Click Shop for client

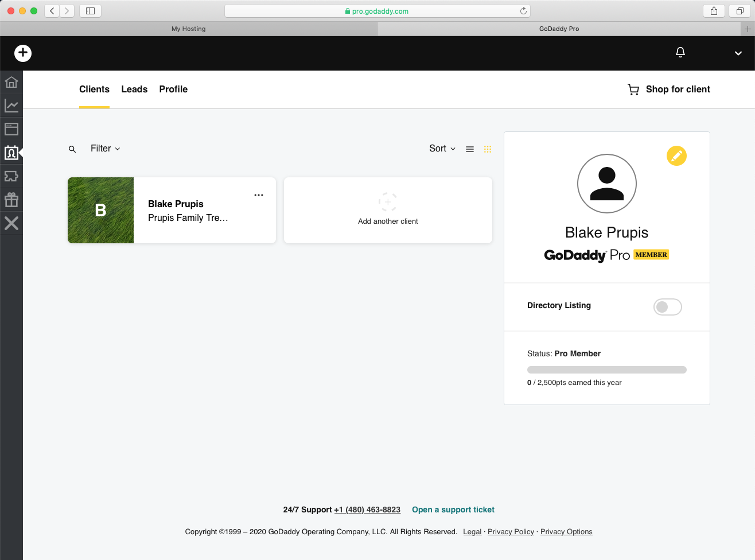(669, 90)
